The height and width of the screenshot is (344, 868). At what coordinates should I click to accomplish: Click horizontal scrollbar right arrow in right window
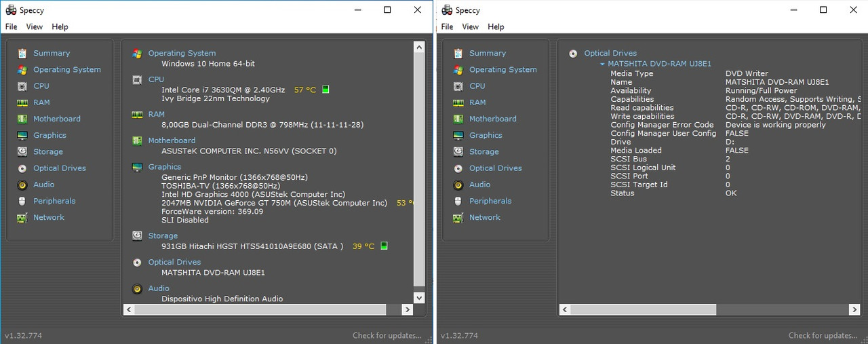[x=854, y=309]
